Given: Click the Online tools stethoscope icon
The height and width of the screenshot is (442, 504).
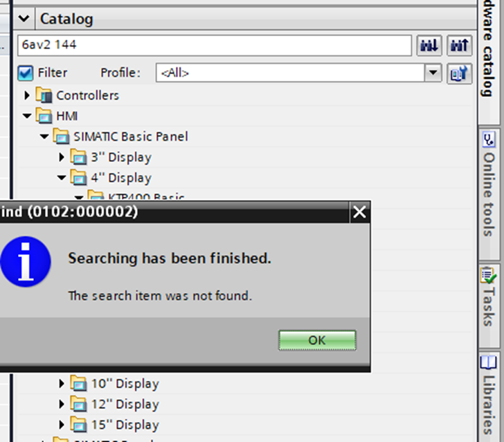Looking at the screenshot, I should coord(489,140).
